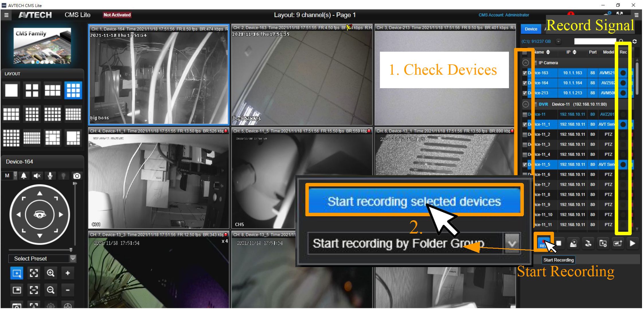Screen dimensions: 644x309
Task: Switch to the Device tab
Action: tap(531, 29)
